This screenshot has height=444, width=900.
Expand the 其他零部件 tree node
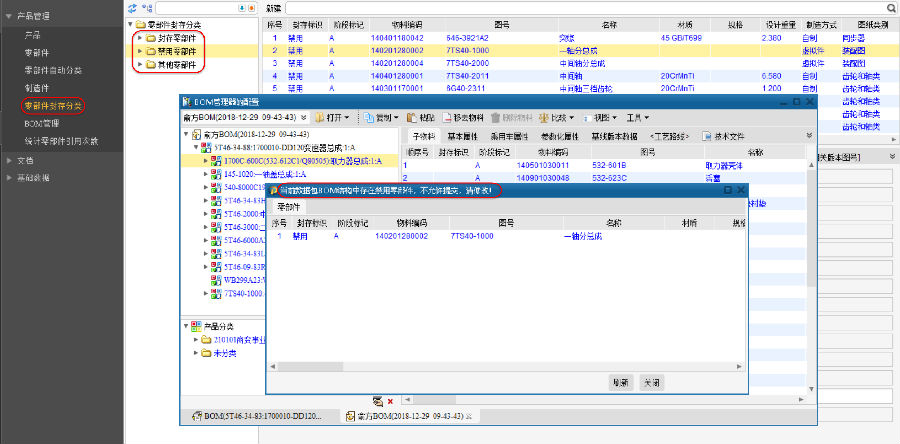point(139,65)
